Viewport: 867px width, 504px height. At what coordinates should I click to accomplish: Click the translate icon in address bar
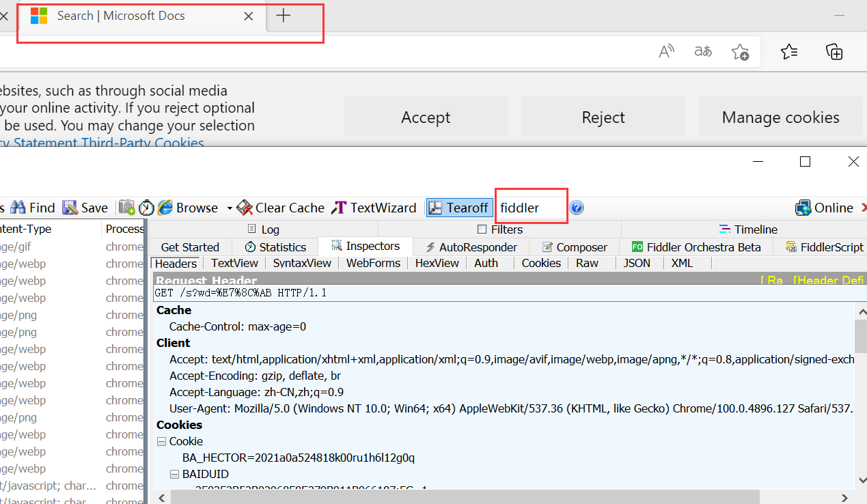click(x=703, y=51)
